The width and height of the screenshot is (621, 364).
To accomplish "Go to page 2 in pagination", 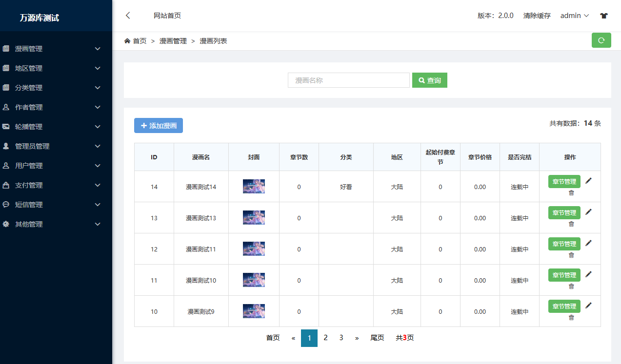I will pyautogui.click(x=325, y=338).
